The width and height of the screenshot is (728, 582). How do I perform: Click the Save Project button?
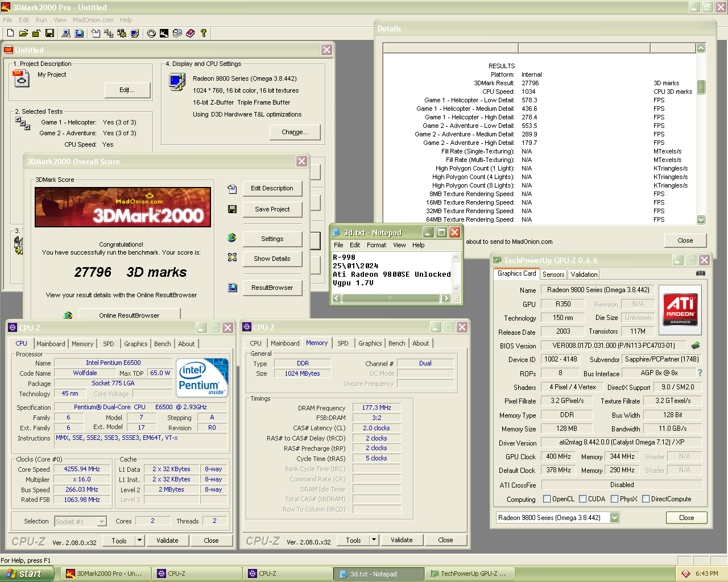point(272,209)
